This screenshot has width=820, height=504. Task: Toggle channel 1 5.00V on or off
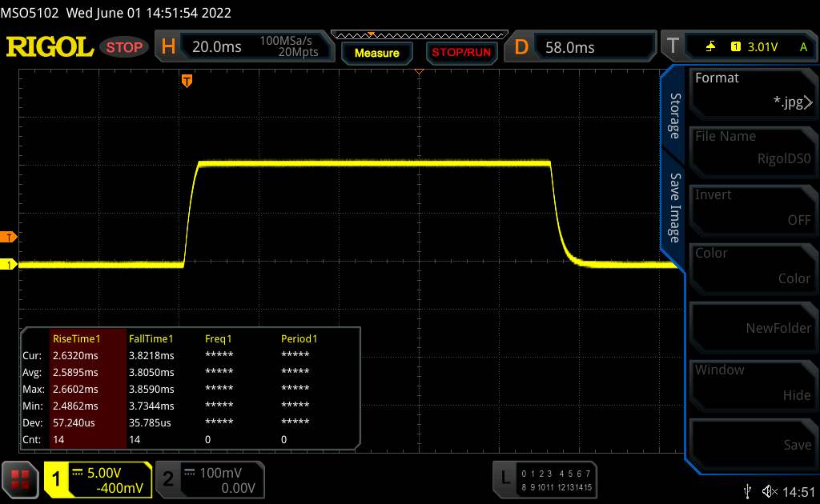(98, 479)
